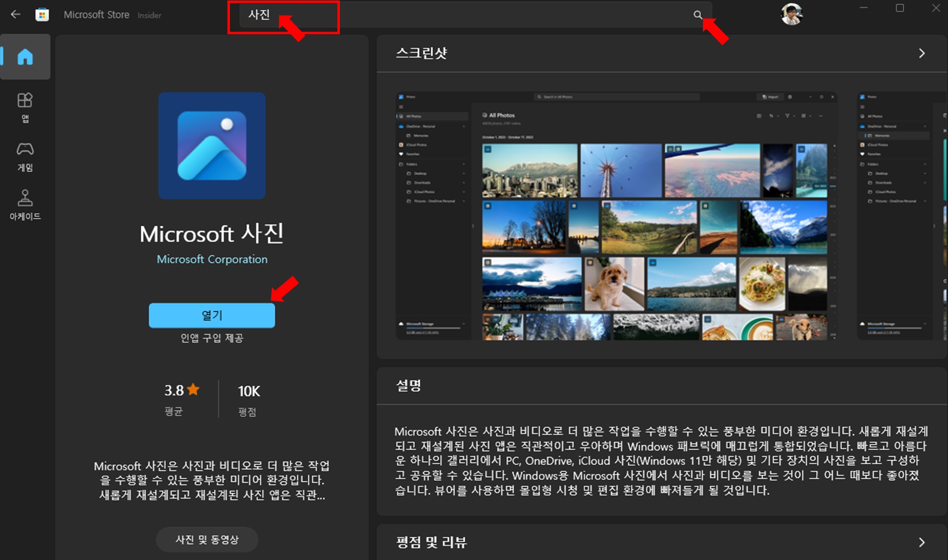Image resolution: width=948 pixels, height=560 pixels.
Task: Click the 인앱 구입 제공 label
Action: point(212,338)
